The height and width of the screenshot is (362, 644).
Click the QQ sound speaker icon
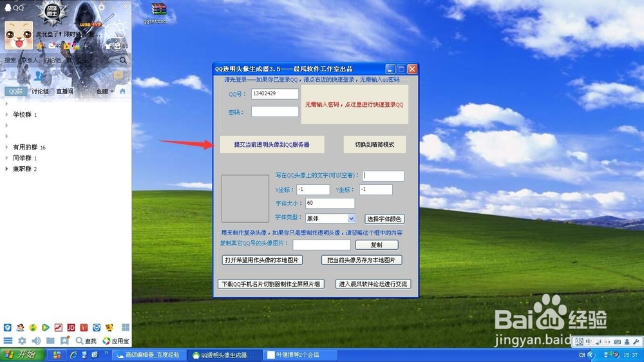click(36, 341)
